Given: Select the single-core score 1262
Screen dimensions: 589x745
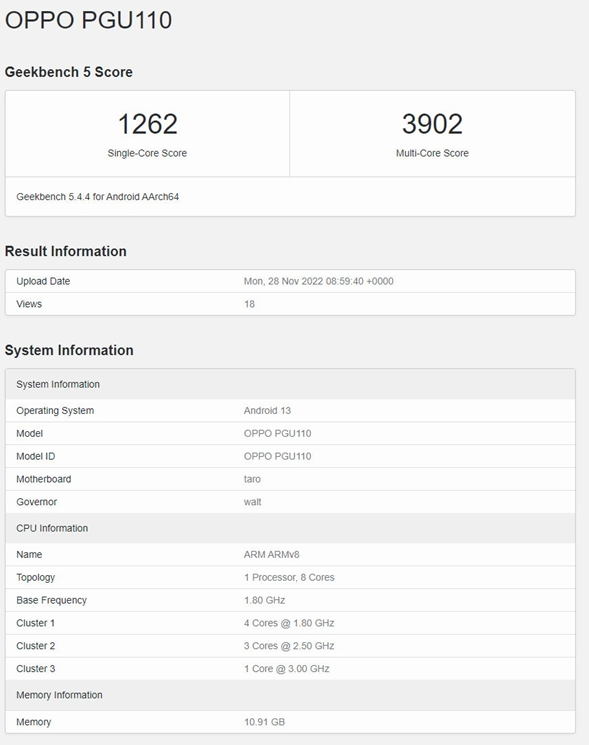Looking at the screenshot, I should click(147, 124).
